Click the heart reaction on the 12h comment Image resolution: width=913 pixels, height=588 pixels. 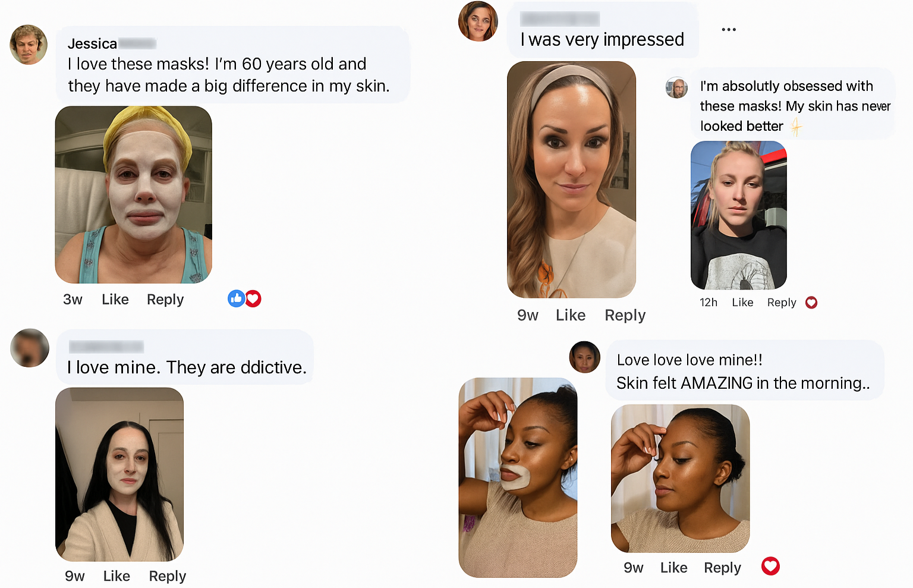click(x=811, y=303)
